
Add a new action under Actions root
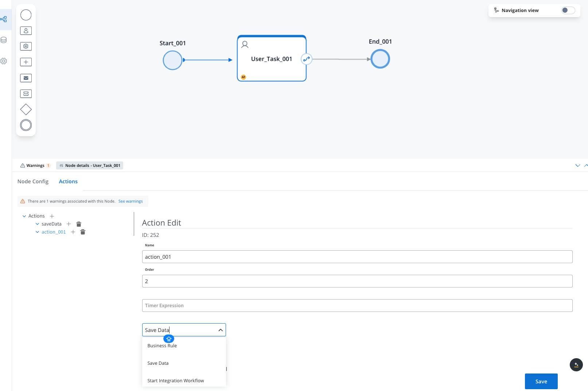point(52,216)
